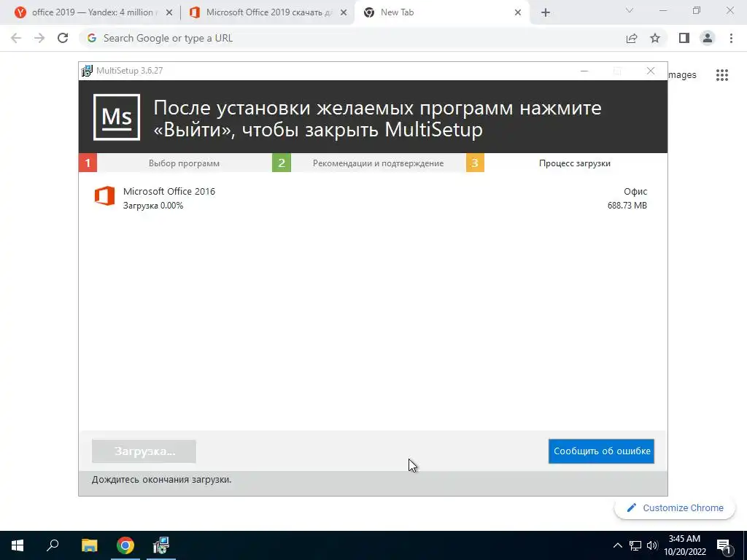Image resolution: width=747 pixels, height=560 pixels.
Task: Open network status tray icon
Action: (x=635, y=545)
